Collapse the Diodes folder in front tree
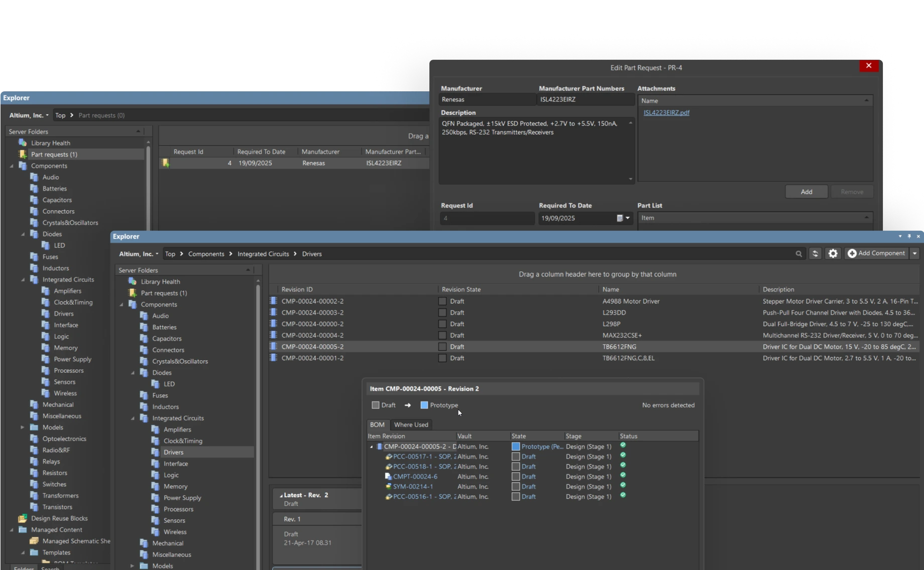This screenshot has height=570, width=924. pos(133,373)
